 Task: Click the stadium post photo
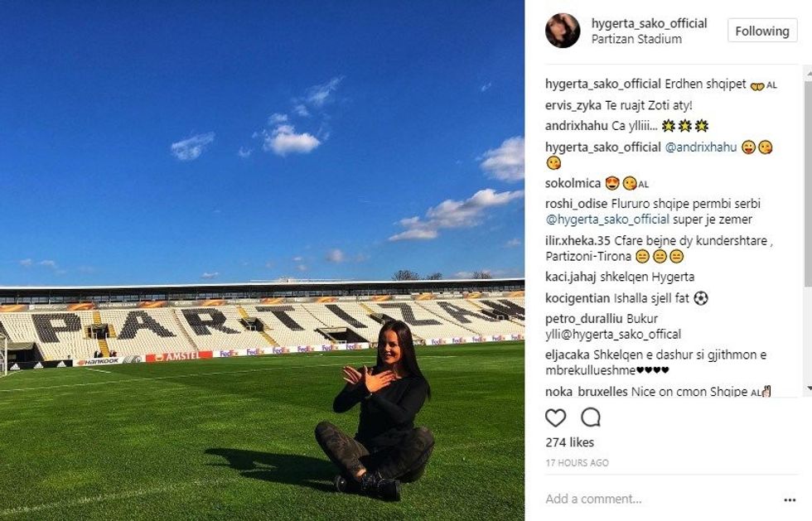(x=262, y=260)
